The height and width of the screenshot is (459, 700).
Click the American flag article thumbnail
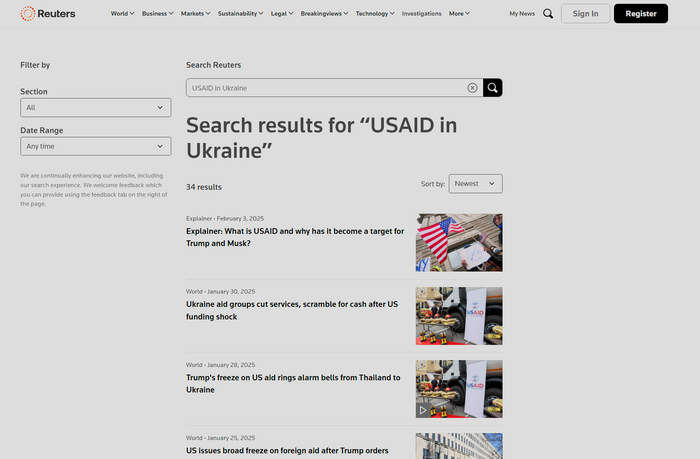coord(459,242)
